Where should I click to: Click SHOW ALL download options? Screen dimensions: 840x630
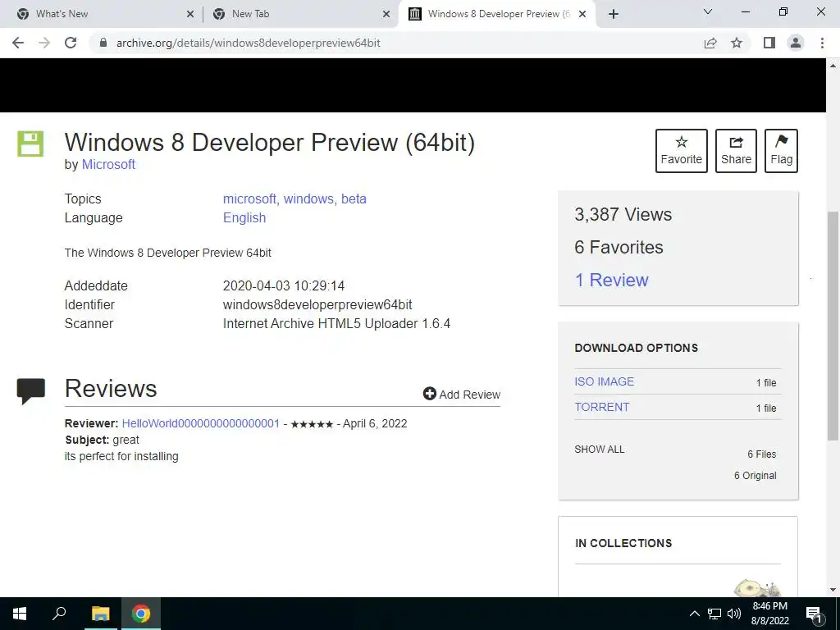[600, 449]
